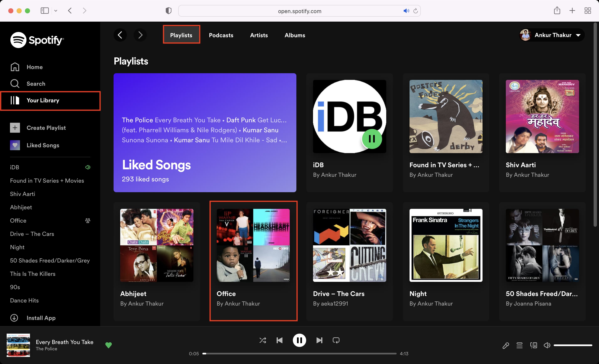This screenshot has width=599, height=364.
Task: Select Abhijeet in sidebar list
Action: 21,207
